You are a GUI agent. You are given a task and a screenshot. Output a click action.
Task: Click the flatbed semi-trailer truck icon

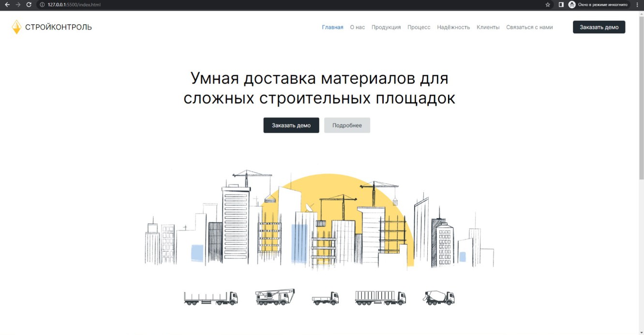pyautogui.click(x=211, y=298)
